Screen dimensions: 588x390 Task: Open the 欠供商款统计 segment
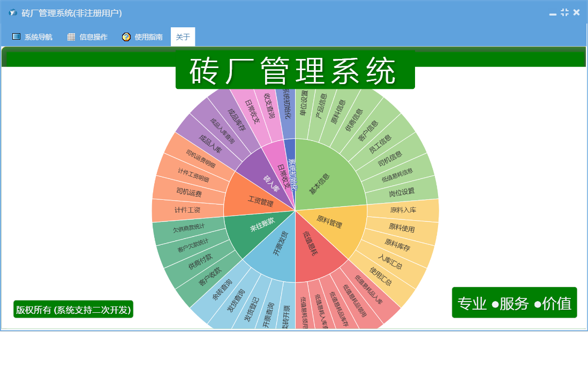(190, 228)
